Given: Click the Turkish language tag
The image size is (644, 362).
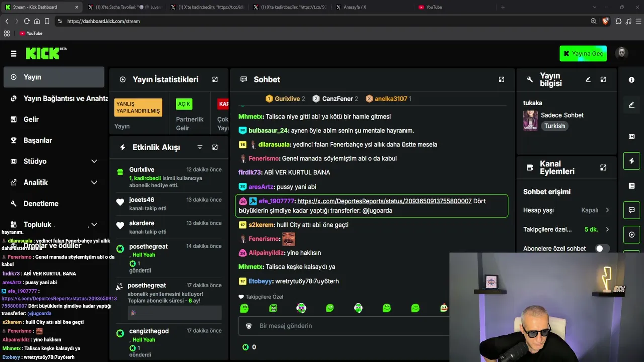Looking at the screenshot, I should click(554, 126).
